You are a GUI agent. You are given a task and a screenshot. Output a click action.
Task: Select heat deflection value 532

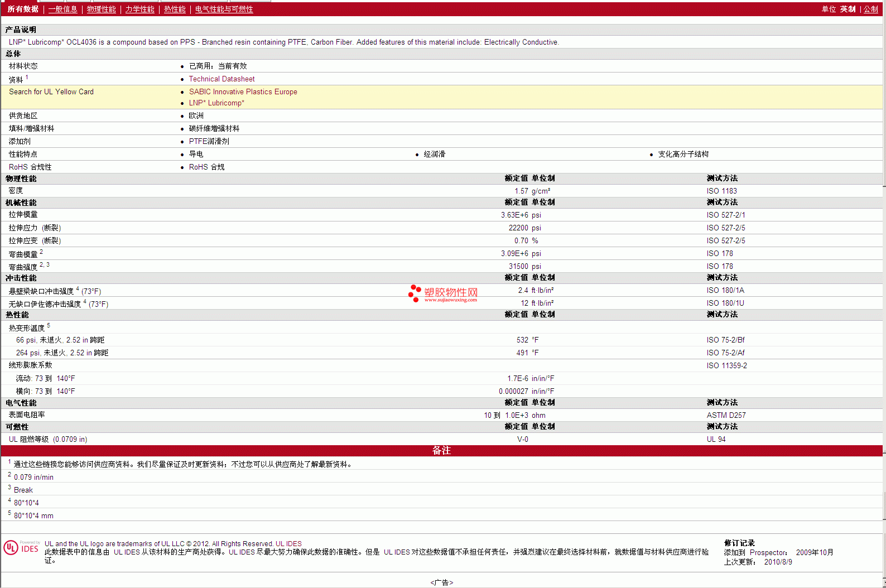click(522, 340)
